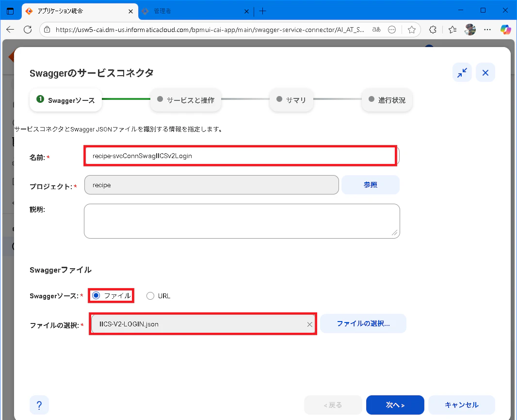
Task: Click into the 説明 description textarea
Action: [242, 221]
